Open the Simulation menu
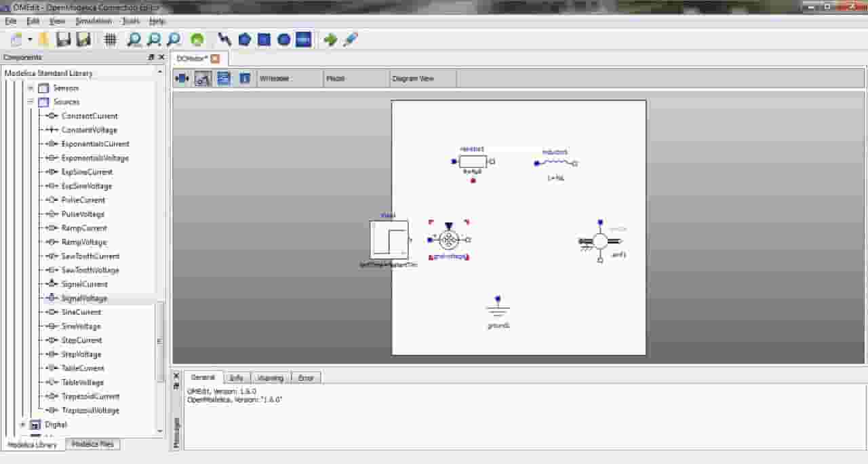 tap(94, 21)
